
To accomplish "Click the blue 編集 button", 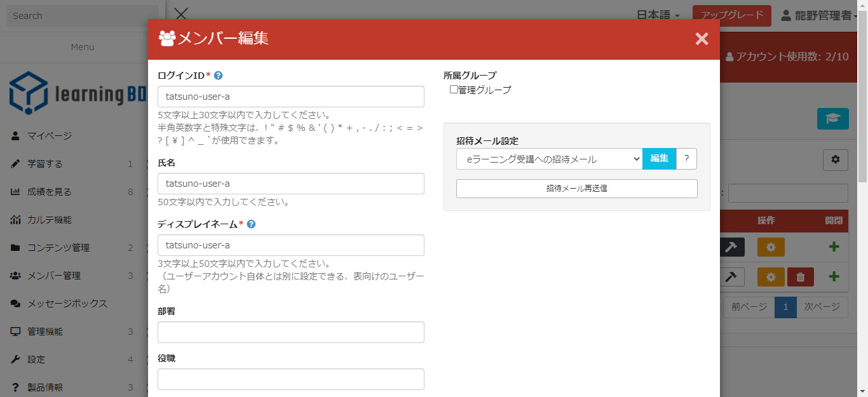I will click(659, 159).
